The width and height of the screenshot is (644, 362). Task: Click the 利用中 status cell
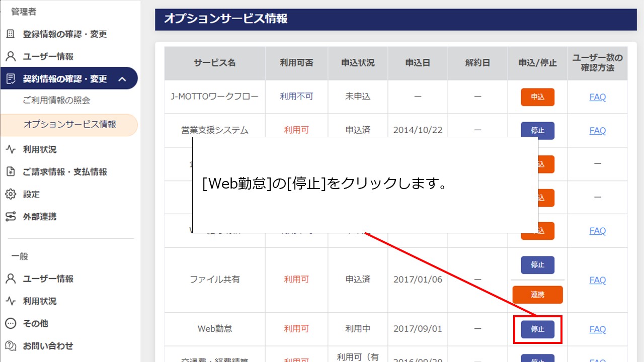[x=358, y=329]
